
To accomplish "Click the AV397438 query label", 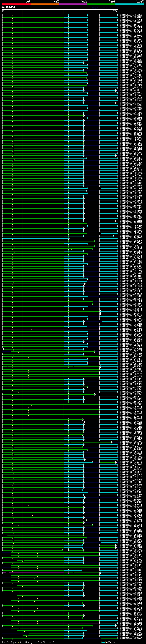I will pos(8,8).
